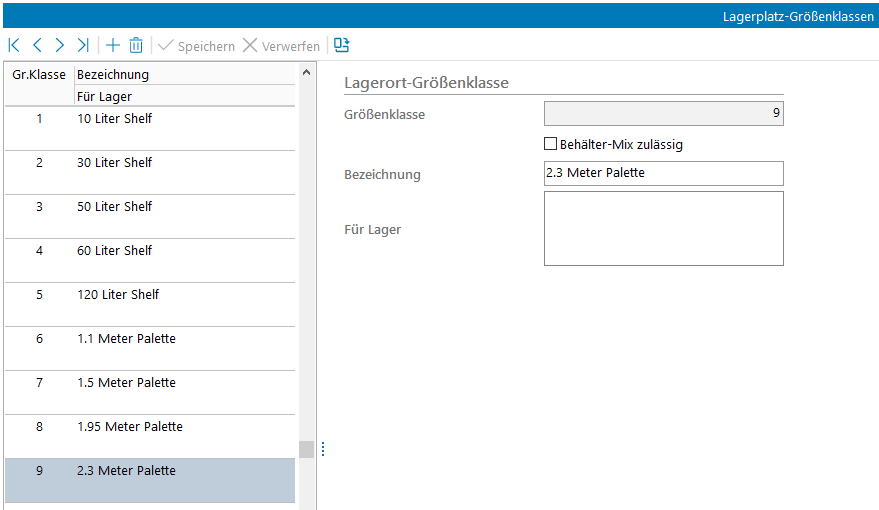This screenshot has height=510, width=879.
Task: Go to the next record
Action: (60, 45)
